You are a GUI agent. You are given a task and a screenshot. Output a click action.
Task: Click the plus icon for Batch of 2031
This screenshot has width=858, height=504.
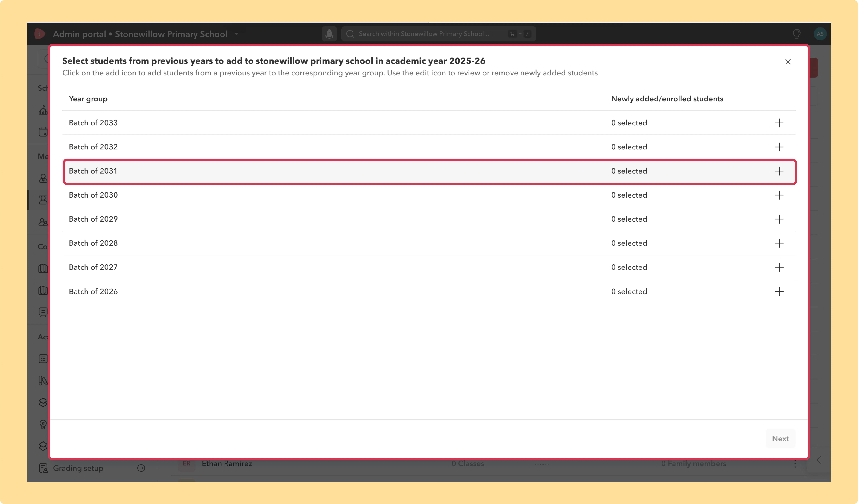(779, 171)
